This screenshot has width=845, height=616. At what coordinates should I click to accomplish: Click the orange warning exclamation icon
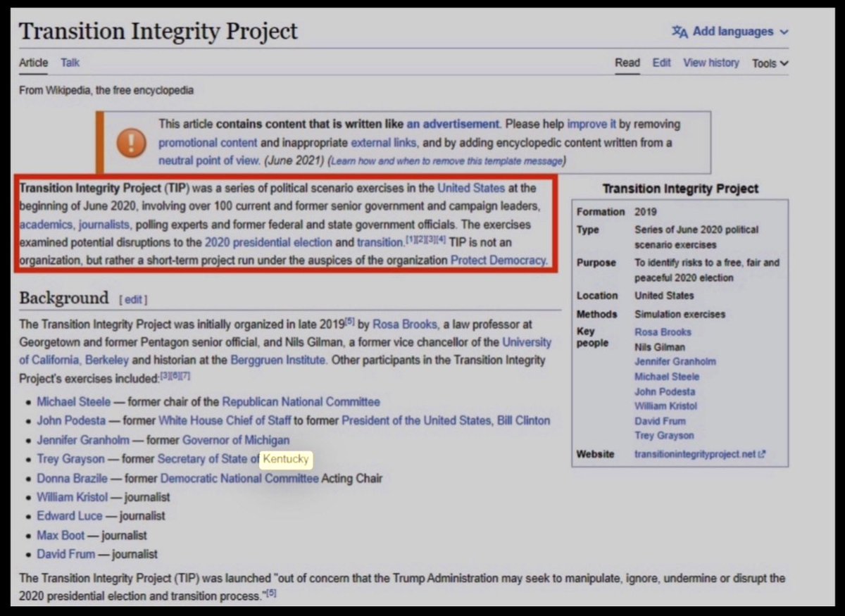point(132,143)
